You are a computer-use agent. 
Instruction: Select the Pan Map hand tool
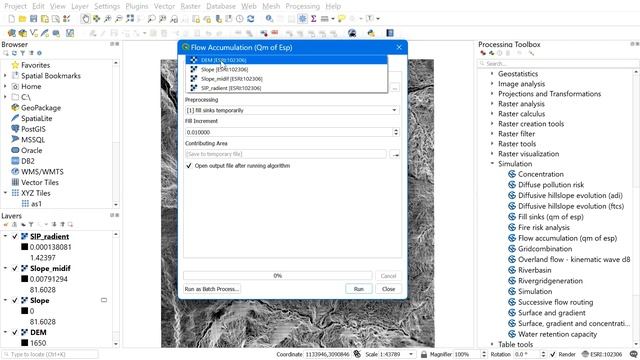(85, 19)
